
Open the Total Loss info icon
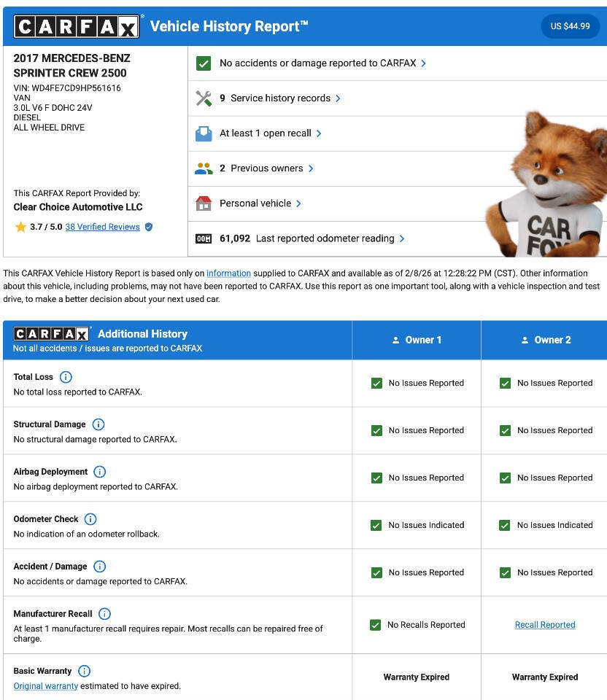(x=66, y=377)
